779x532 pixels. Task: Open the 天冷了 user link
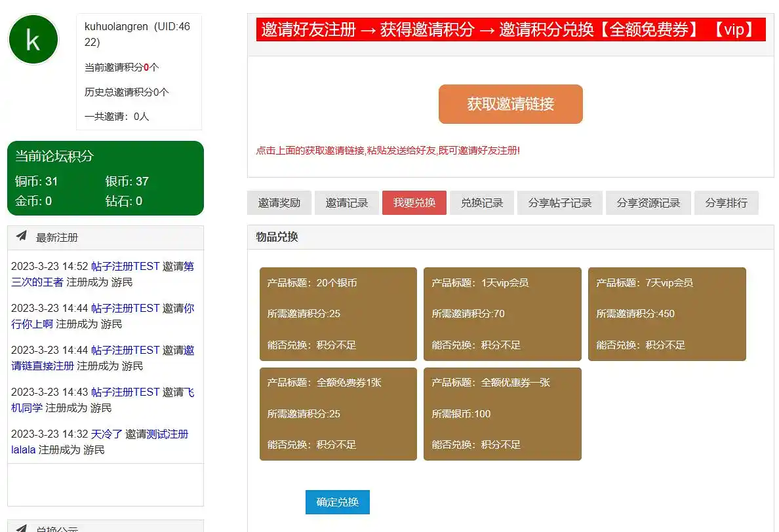[x=106, y=434]
